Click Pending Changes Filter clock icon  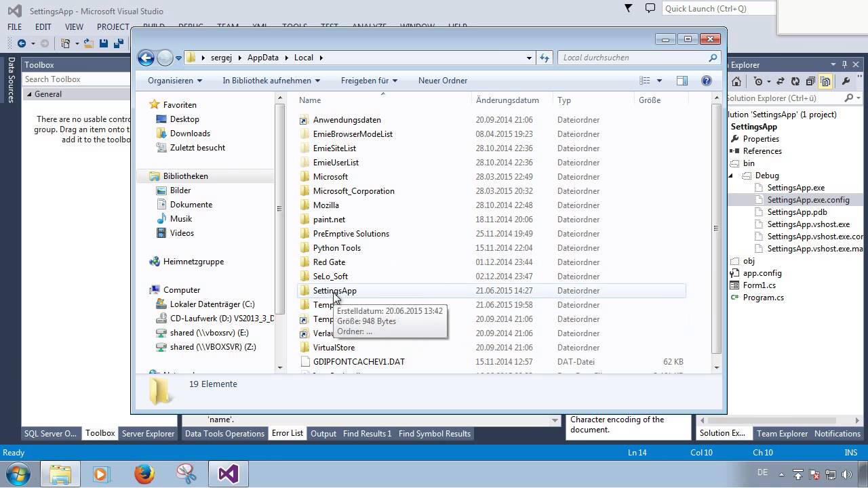759,81
